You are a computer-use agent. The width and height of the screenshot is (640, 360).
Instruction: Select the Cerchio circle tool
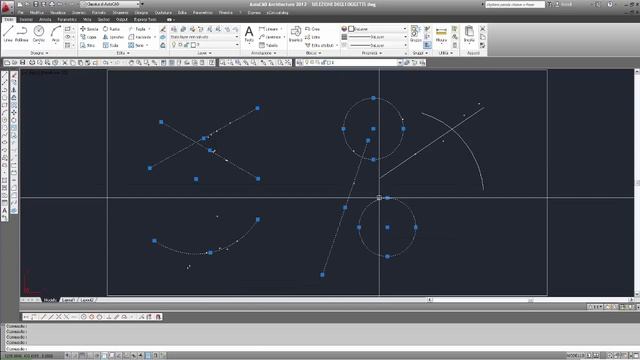pos(39,33)
